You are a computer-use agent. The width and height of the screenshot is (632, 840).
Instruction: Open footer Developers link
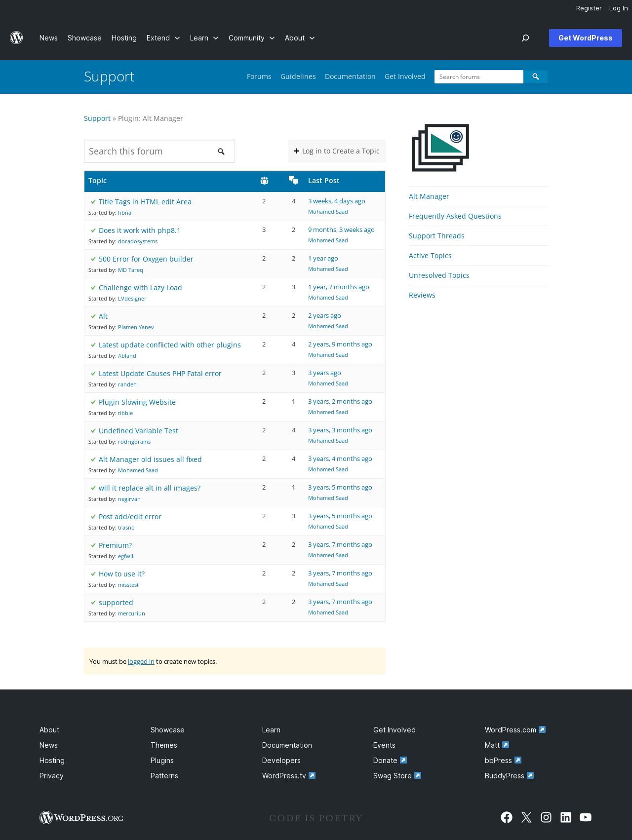click(x=281, y=760)
